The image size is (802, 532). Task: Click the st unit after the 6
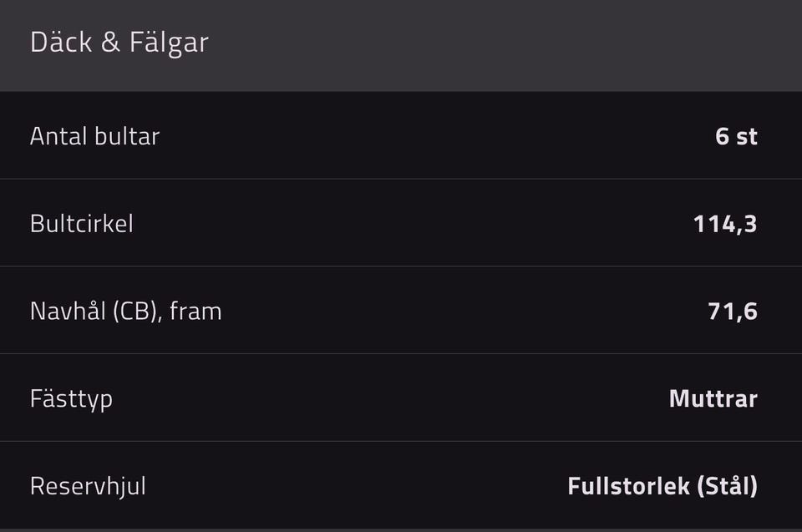(747, 136)
